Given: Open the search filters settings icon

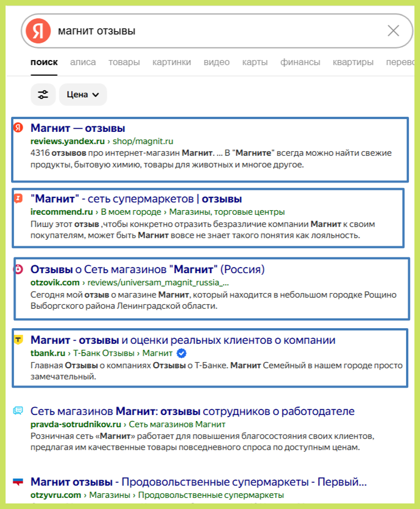Looking at the screenshot, I should pyautogui.click(x=43, y=95).
